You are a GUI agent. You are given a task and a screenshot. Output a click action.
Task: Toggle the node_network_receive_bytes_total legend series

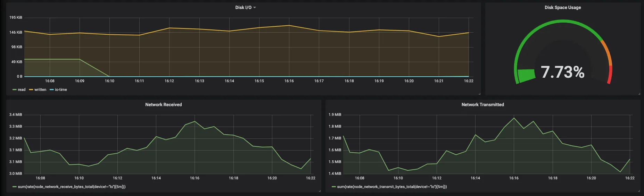[72, 187]
